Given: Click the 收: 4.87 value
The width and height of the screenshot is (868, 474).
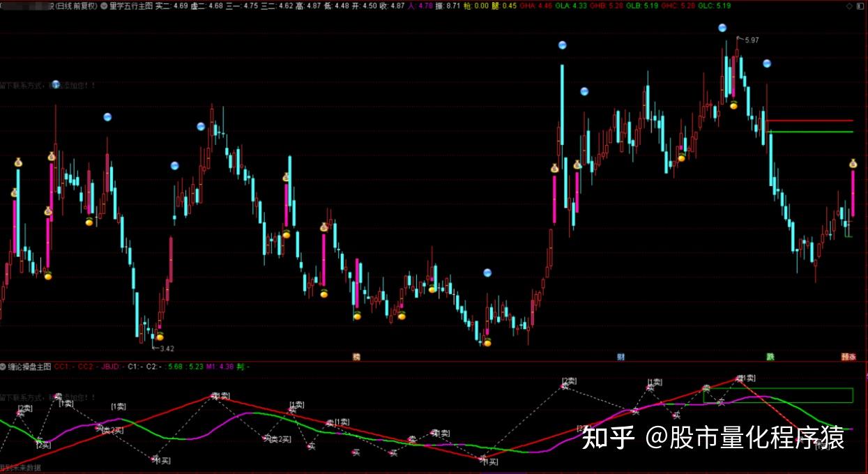Looking at the screenshot, I should tap(391, 6).
